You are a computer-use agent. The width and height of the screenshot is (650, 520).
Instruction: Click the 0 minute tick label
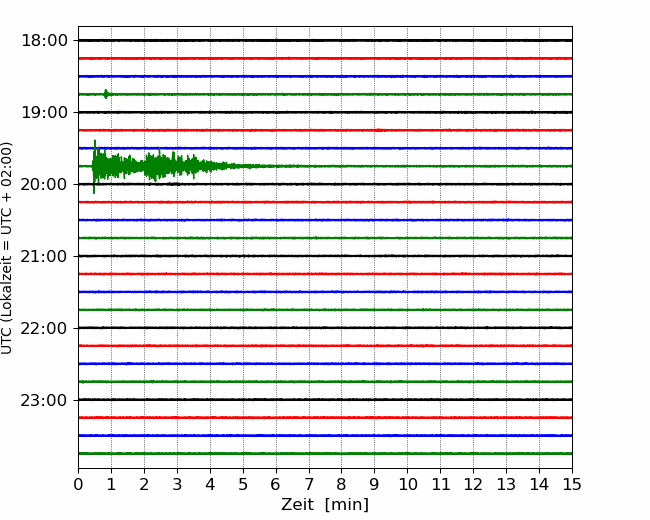pyautogui.click(x=78, y=484)
